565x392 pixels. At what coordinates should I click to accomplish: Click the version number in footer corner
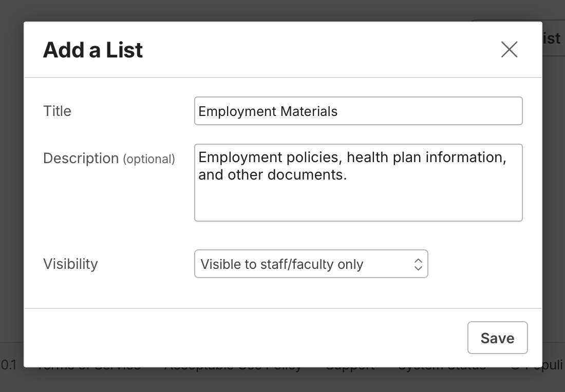[9, 365]
